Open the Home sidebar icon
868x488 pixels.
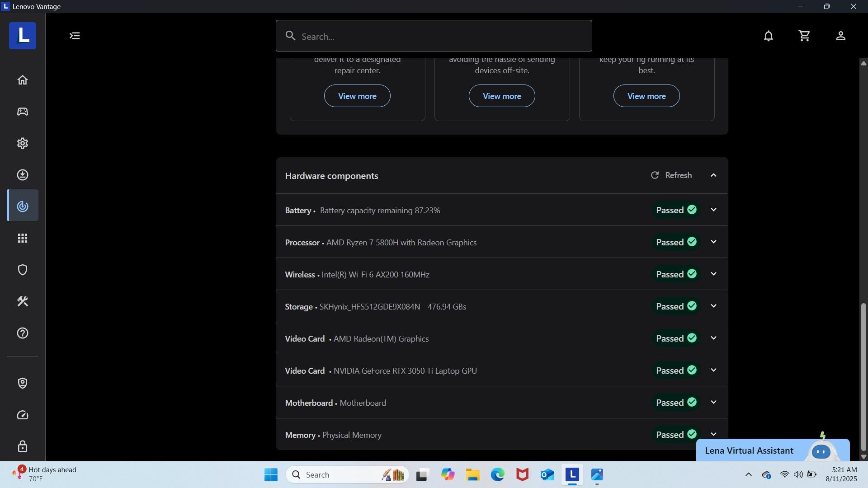tap(23, 80)
